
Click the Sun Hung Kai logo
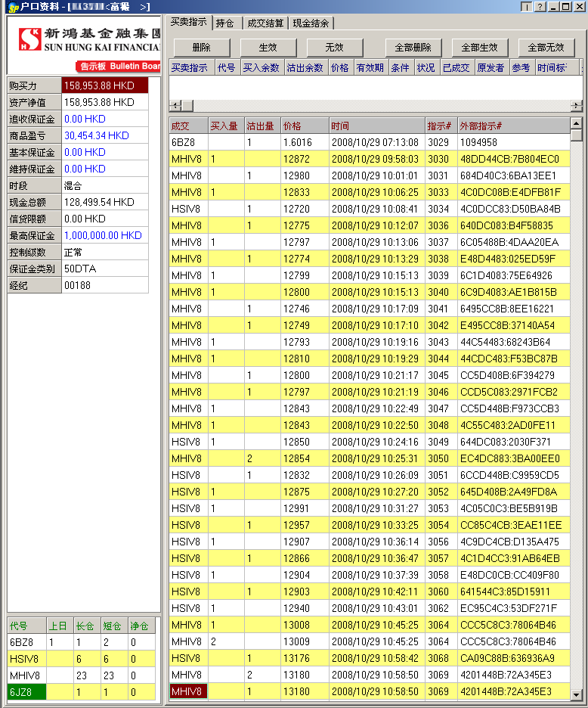[x=29, y=39]
